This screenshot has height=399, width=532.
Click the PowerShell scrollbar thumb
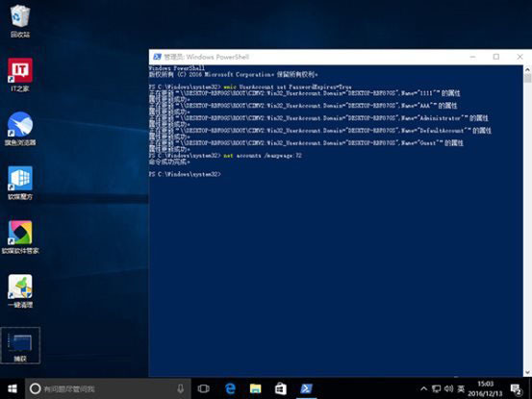pos(527,78)
